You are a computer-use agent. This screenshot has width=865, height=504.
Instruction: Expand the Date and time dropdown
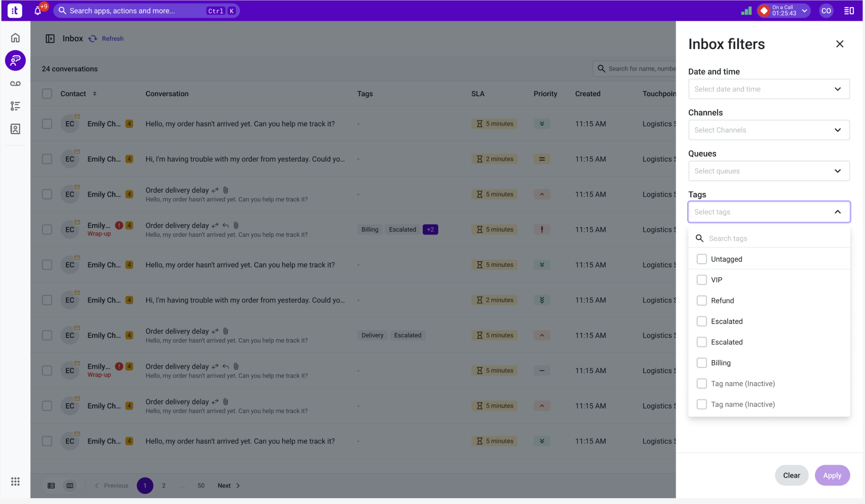769,89
